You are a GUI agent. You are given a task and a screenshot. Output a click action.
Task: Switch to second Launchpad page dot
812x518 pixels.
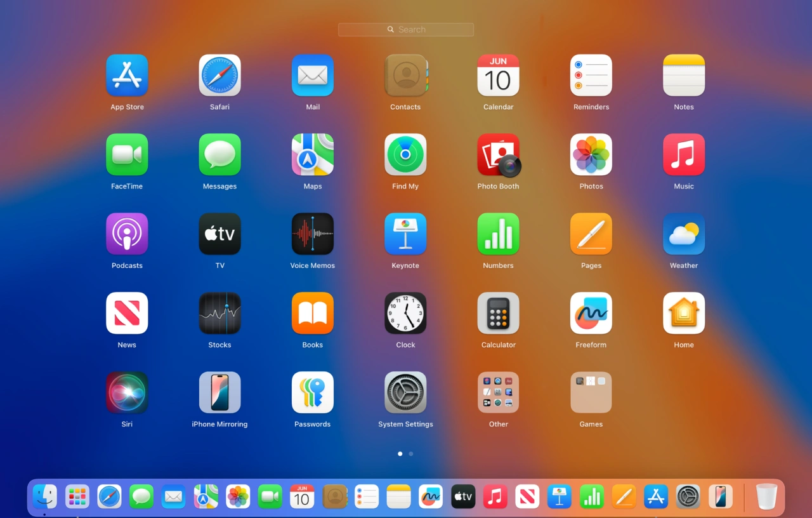pos(411,454)
